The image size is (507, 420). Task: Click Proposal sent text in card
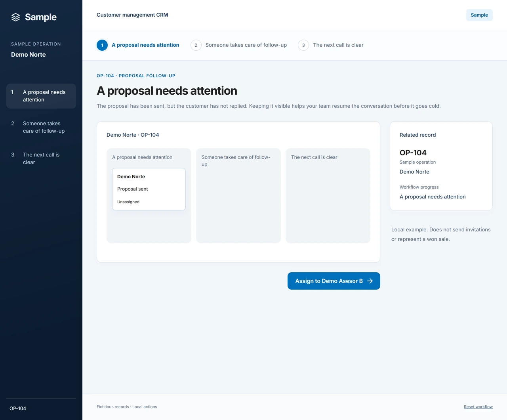pyautogui.click(x=133, y=189)
